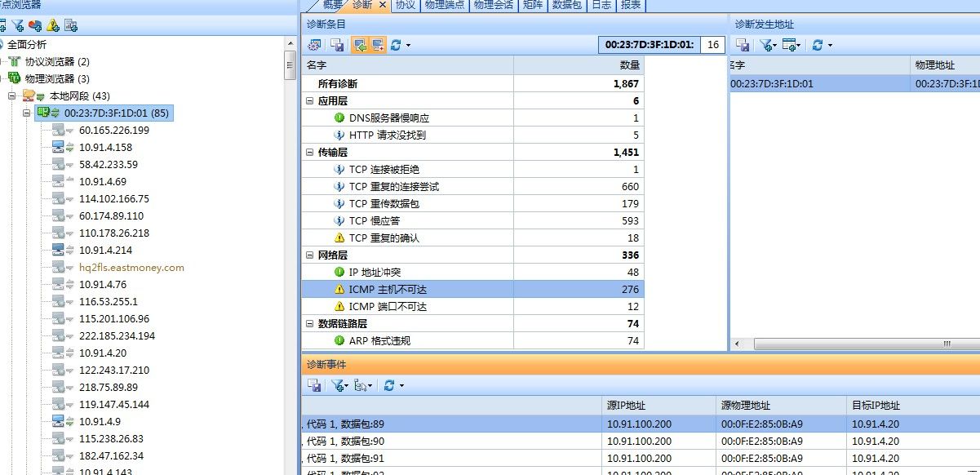Select the add filter icon above the node tree

click(18, 27)
